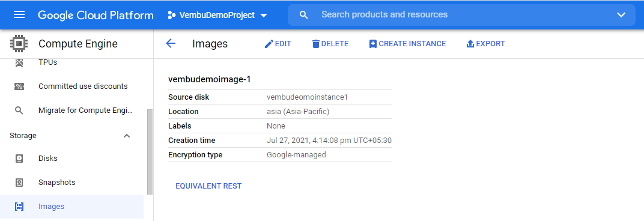644x221 pixels.
Task: Select Images in the sidebar
Action: pos(72,206)
